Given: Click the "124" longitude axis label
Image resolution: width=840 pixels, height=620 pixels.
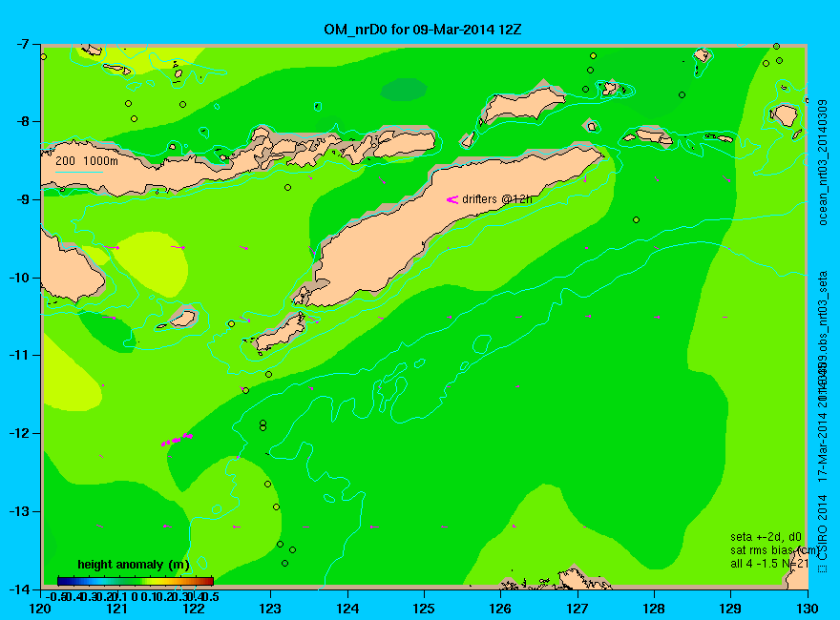Looking at the screenshot, I should coord(347,609).
